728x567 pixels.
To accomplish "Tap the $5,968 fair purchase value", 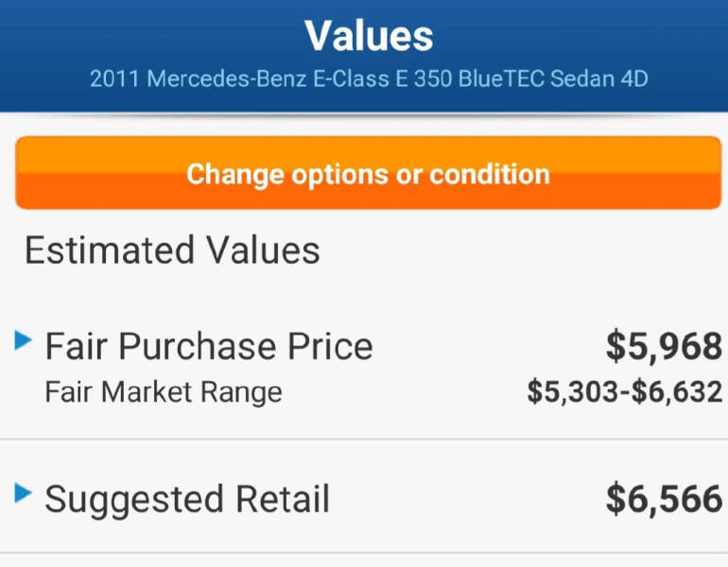I will click(x=664, y=347).
